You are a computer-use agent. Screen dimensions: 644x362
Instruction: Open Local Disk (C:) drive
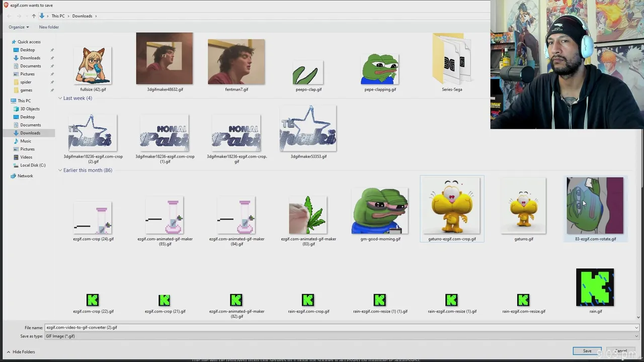[33, 165]
